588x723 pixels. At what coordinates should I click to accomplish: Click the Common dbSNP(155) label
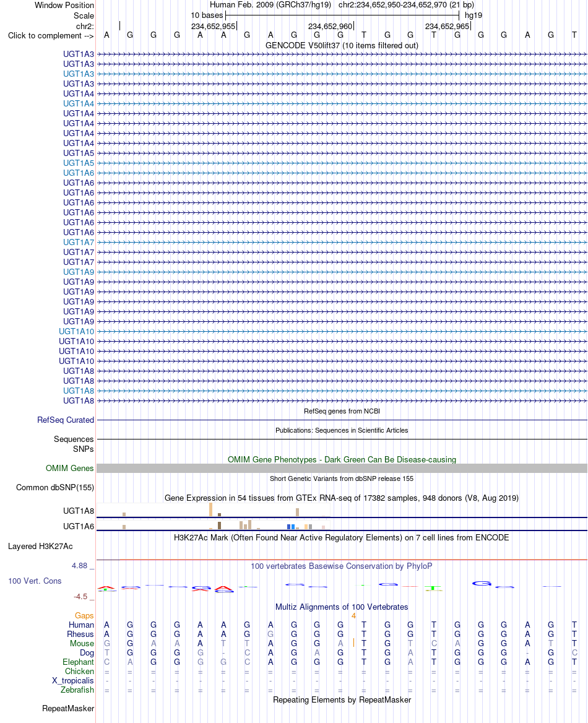tap(55, 487)
